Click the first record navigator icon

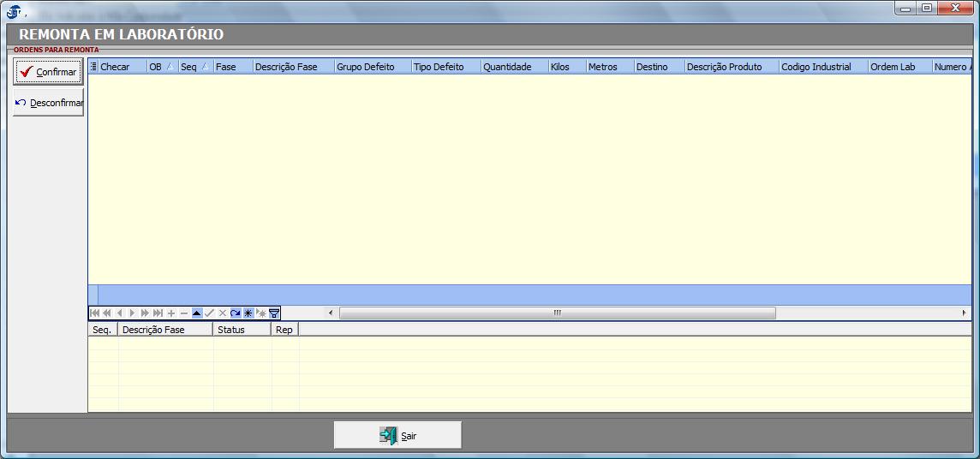pos(94,313)
